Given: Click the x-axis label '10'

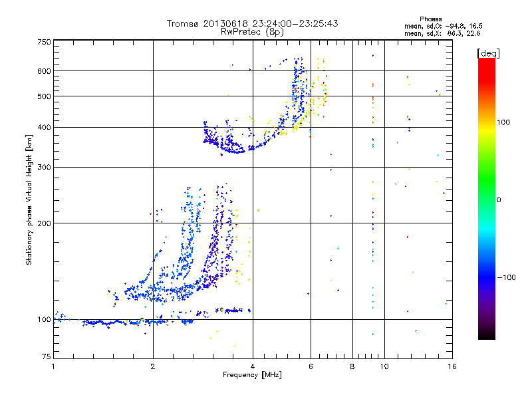Looking at the screenshot, I should [384, 366].
